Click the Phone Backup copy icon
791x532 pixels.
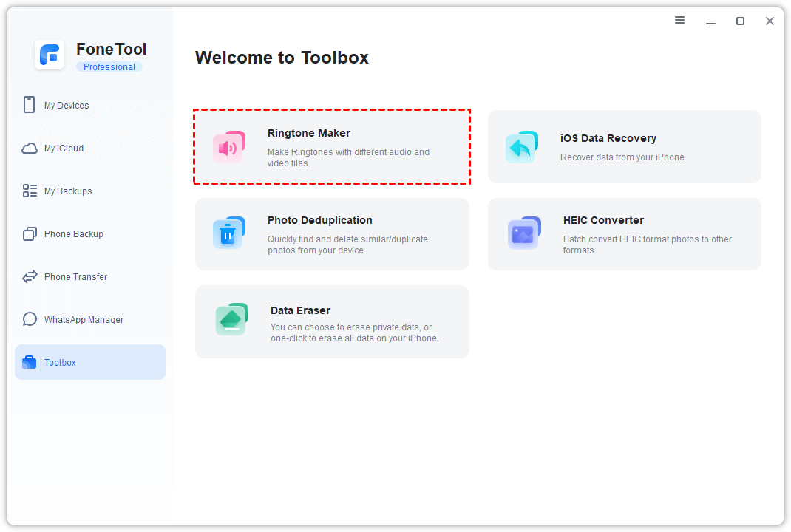coord(30,234)
